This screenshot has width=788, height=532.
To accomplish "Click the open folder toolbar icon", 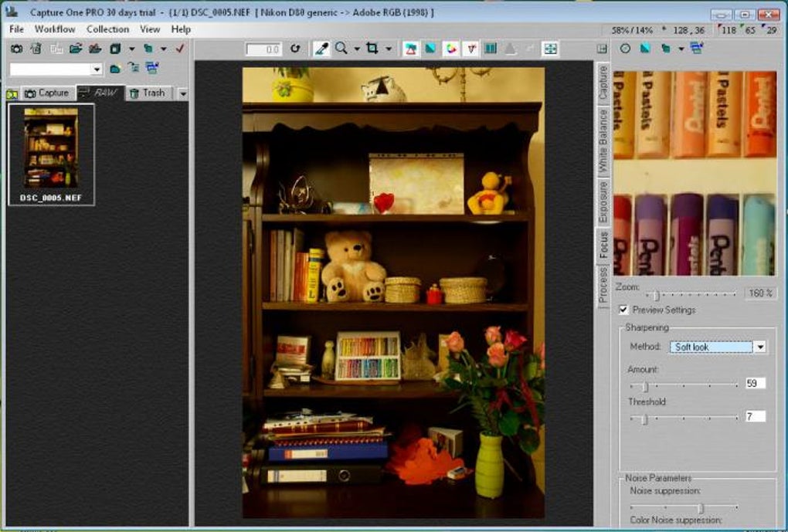I will click(76, 49).
